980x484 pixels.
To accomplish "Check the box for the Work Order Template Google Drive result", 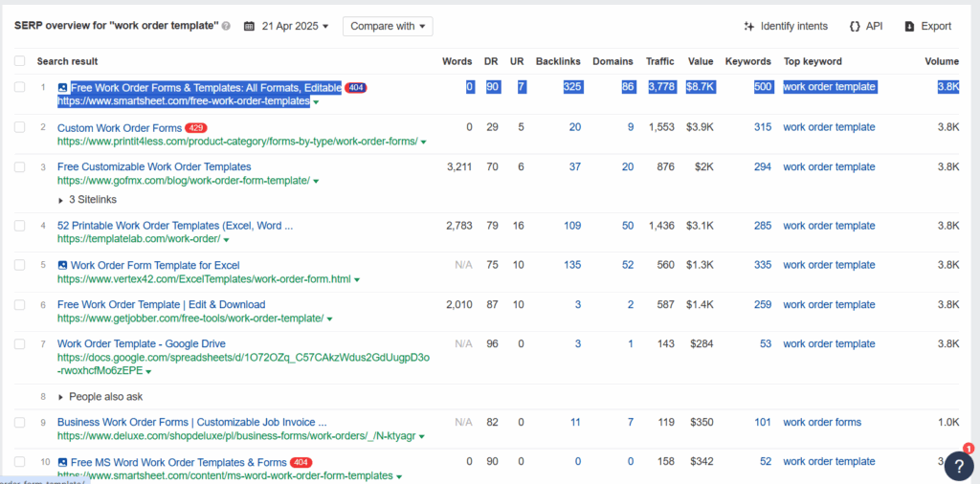I will coord(20,343).
